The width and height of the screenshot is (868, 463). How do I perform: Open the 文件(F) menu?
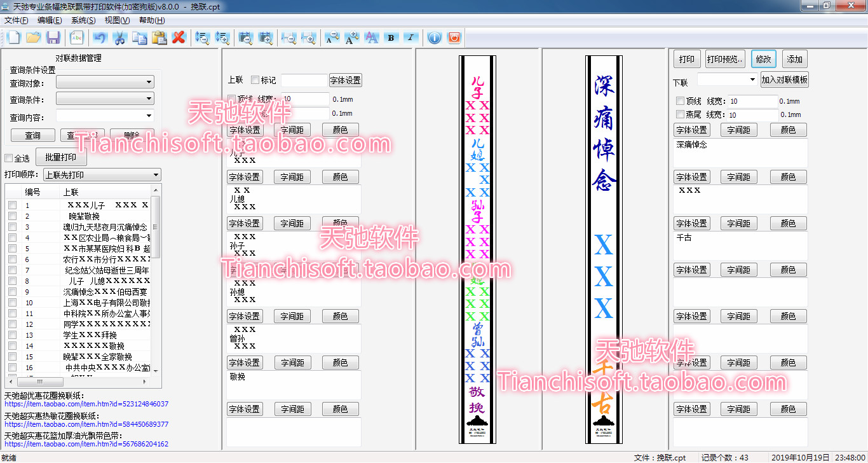point(17,20)
